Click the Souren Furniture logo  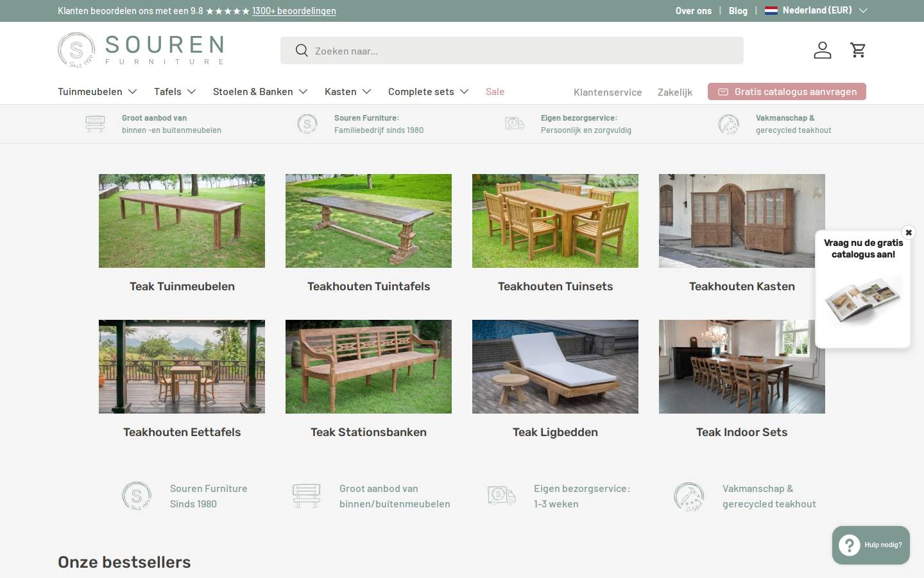141,50
